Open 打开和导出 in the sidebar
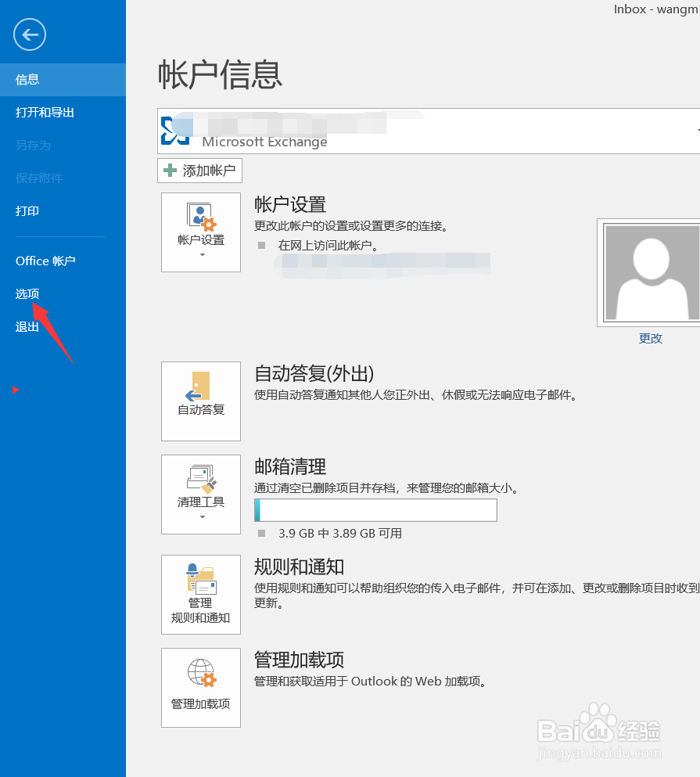This screenshot has width=700, height=777. coord(44,112)
